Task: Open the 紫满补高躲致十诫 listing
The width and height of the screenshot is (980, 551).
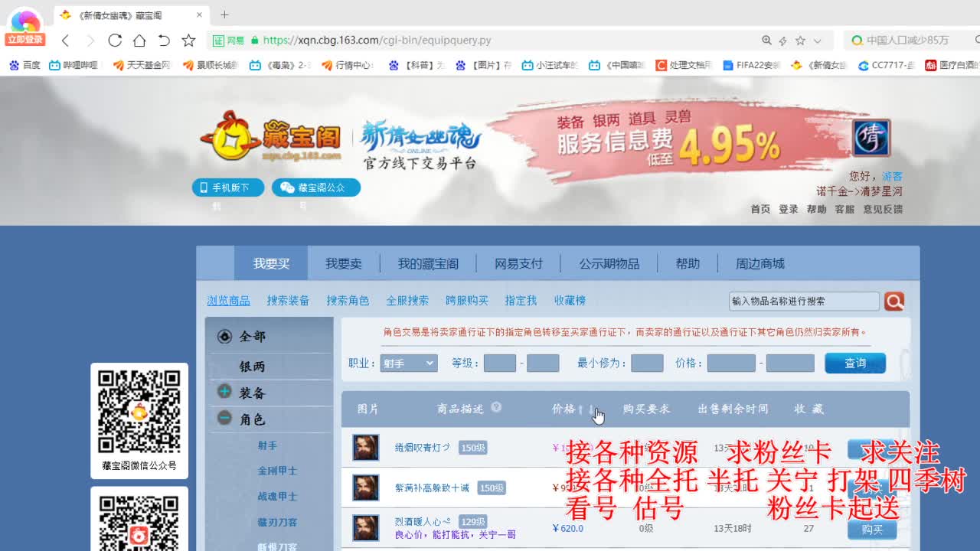Action: (432, 487)
